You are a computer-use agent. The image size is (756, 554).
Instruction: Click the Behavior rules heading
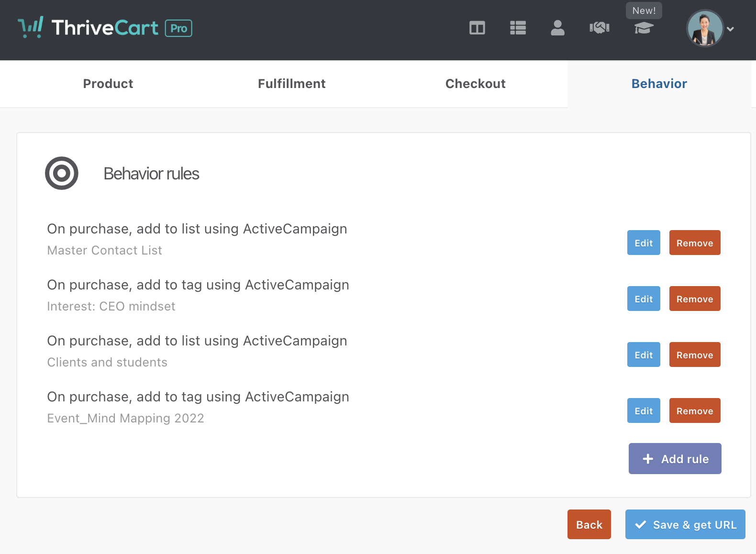coord(151,174)
